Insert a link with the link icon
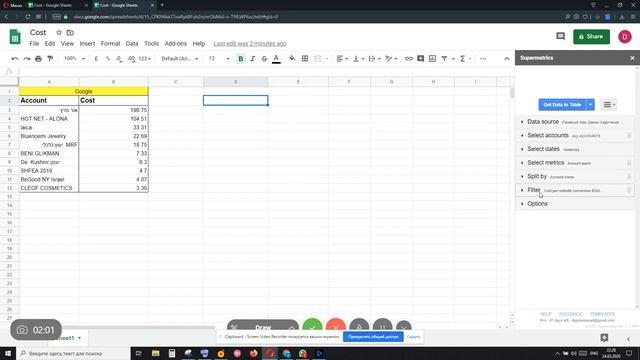This screenshot has width=640, height=360. 409,59
